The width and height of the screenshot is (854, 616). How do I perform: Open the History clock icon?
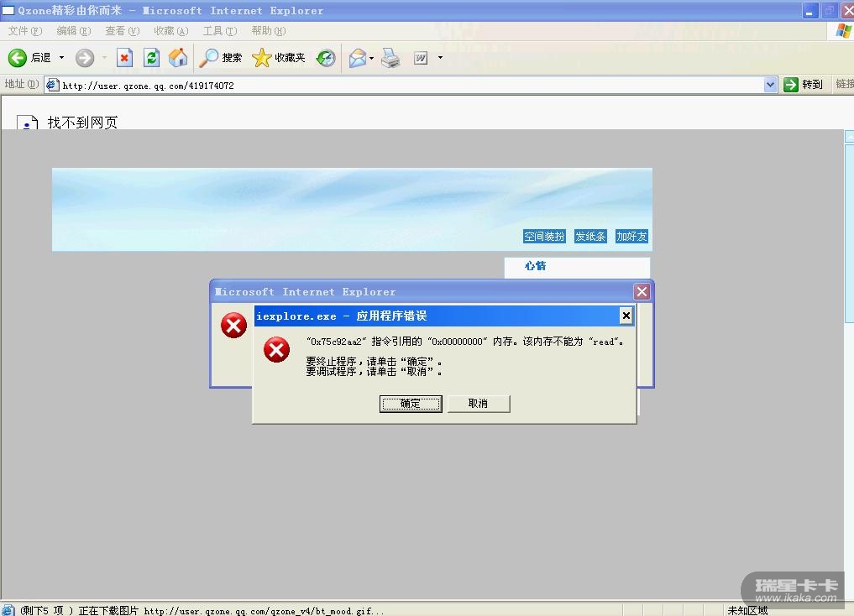click(326, 58)
